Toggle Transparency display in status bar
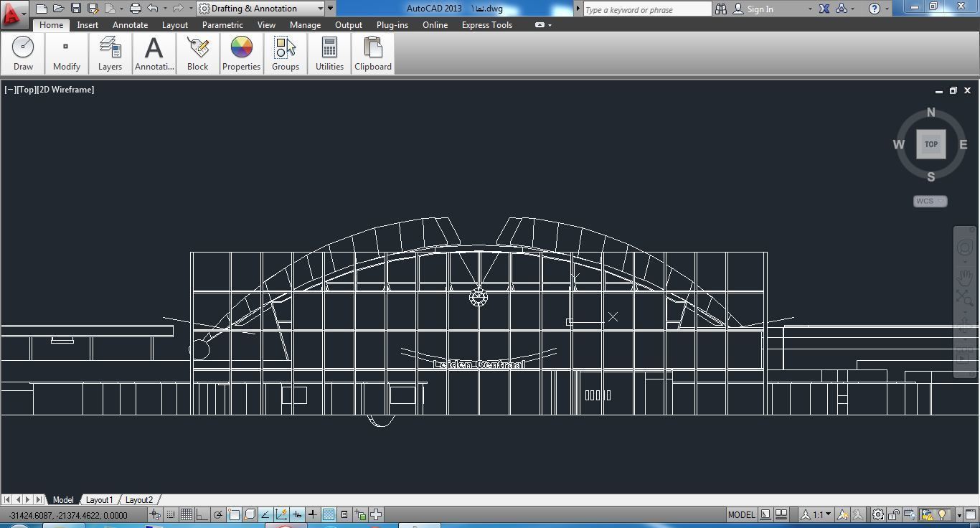 tap(329, 514)
